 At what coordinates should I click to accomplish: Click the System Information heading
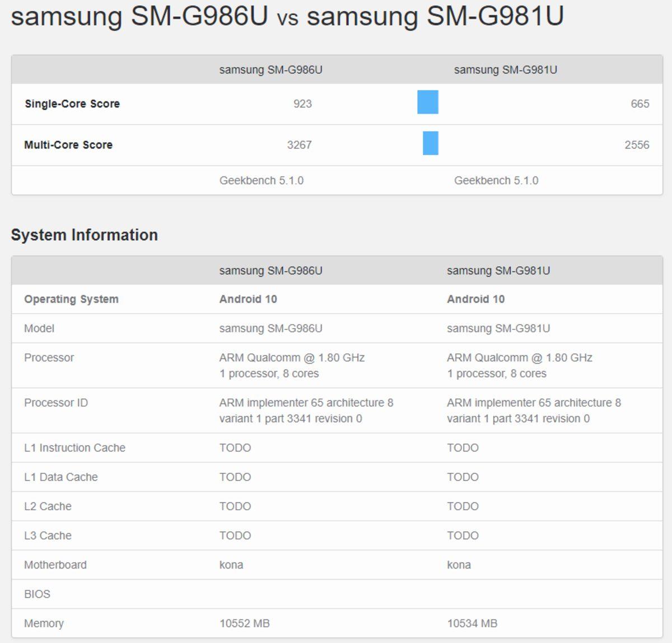[x=85, y=235]
